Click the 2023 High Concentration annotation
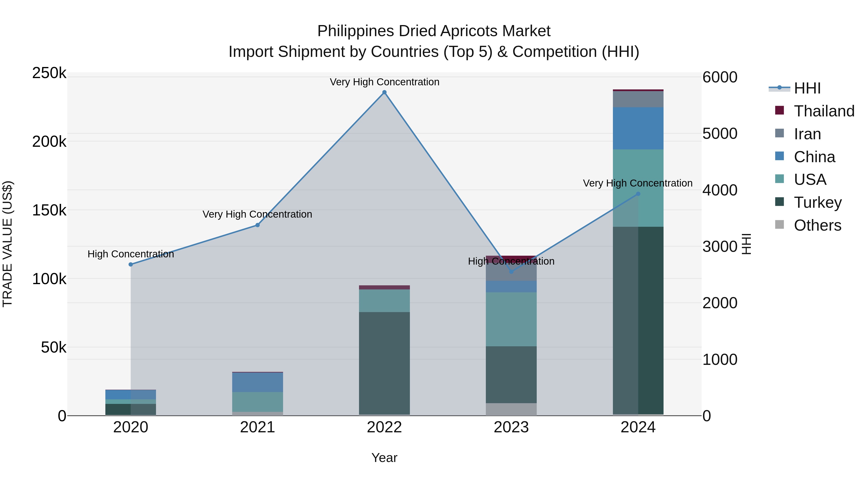The height and width of the screenshot is (488, 868). pyautogui.click(x=511, y=261)
